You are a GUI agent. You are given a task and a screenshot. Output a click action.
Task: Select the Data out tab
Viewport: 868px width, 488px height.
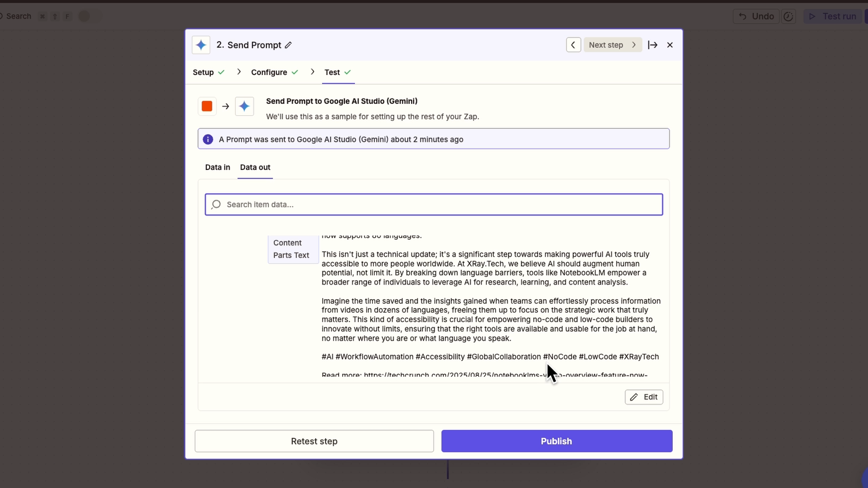pos(255,167)
